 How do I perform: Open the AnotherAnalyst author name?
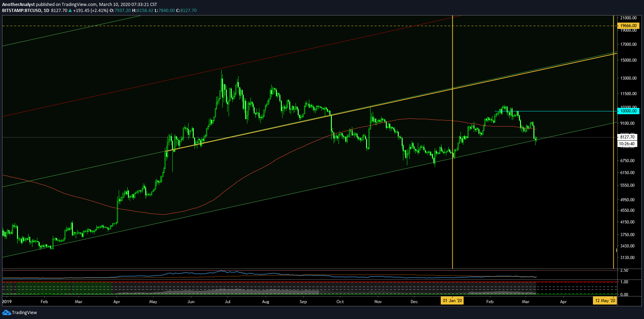(18, 5)
